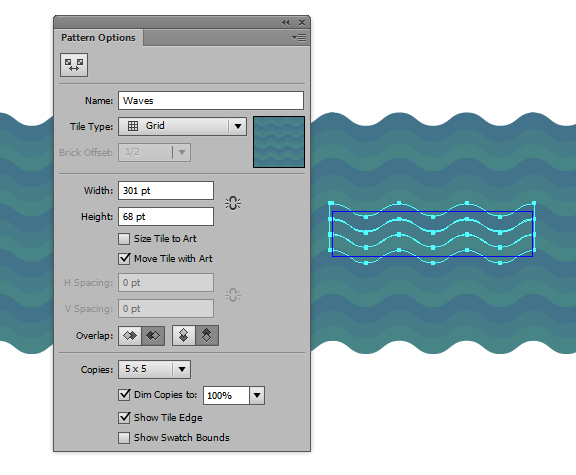Click the H Spacing field

click(166, 283)
